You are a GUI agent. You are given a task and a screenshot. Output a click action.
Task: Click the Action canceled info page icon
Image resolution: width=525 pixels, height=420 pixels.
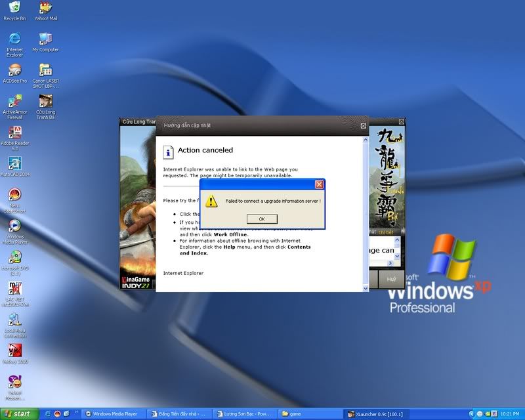tap(168, 152)
